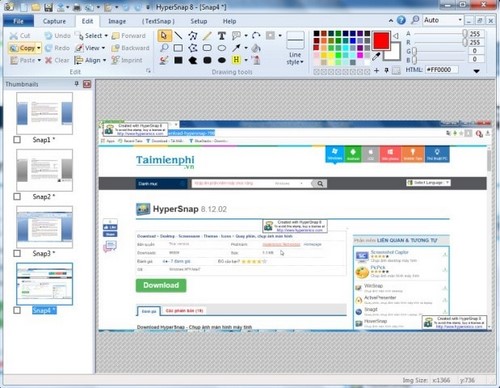Tick the Snap1 checkbox
This screenshot has width=500, height=388.
[x=17, y=140]
